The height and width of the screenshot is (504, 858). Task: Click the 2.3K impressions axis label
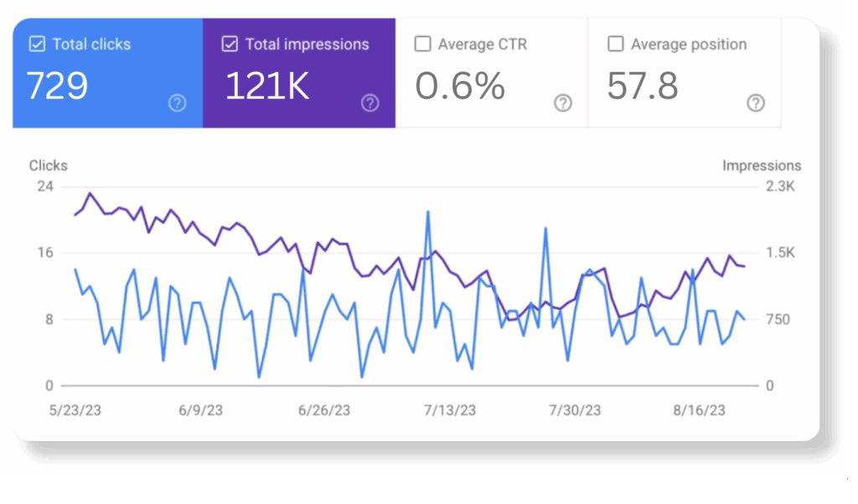pos(780,187)
